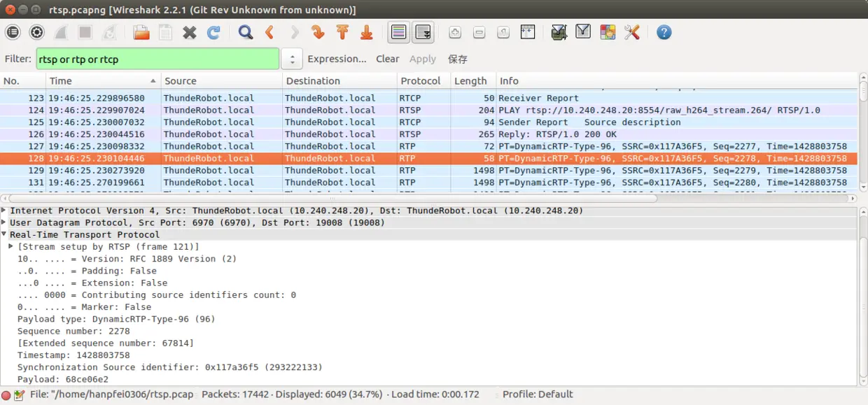Reload the capture file
The image size is (868, 405).
point(213,32)
